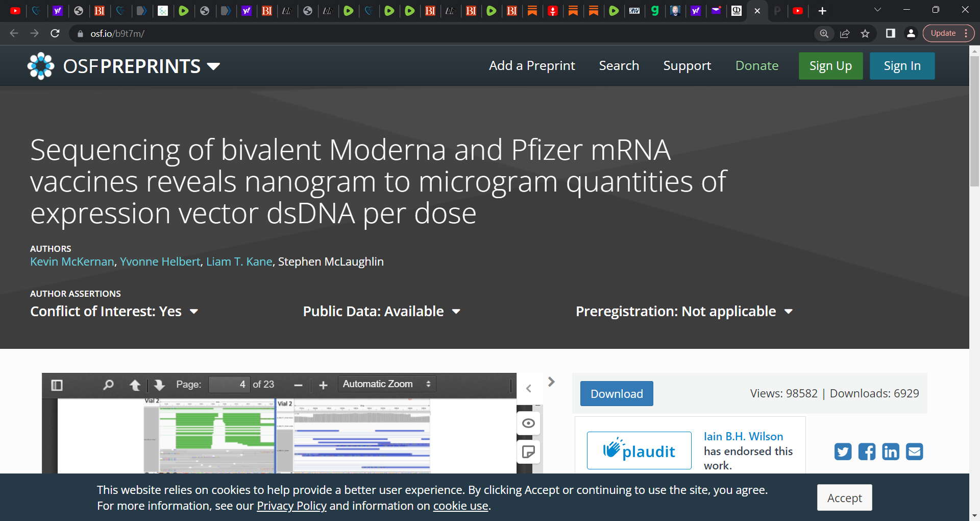Reload the page
980x521 pixels.
(55, 33)
